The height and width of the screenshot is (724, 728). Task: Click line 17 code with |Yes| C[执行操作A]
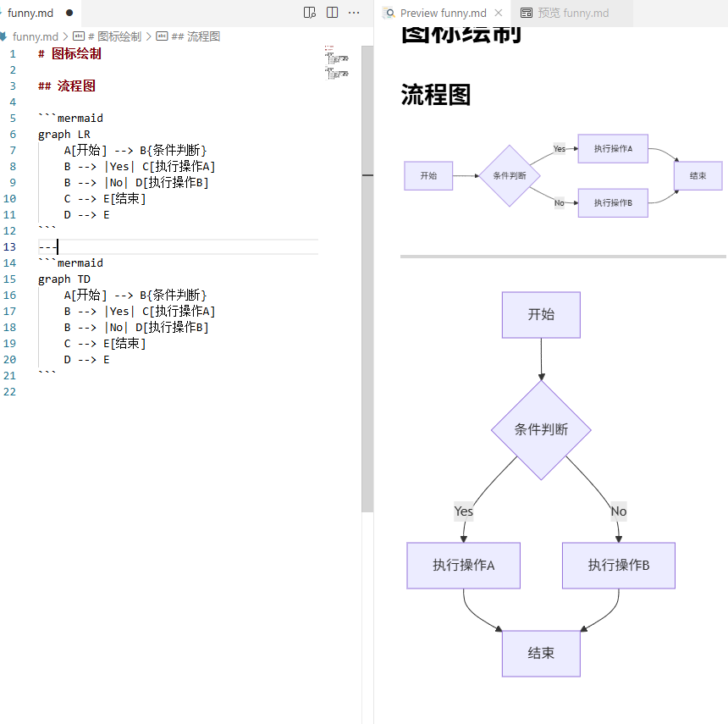point(140,312)
